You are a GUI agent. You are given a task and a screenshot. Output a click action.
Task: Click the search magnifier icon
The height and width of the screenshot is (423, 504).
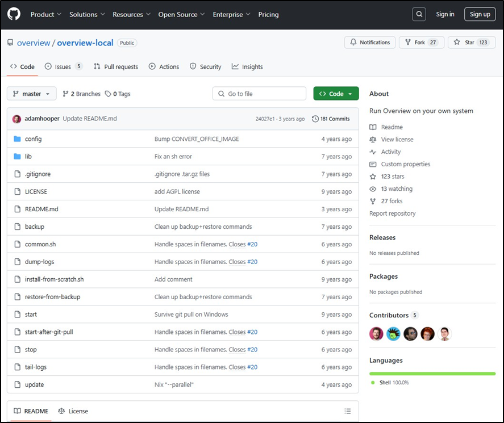(x=419, y=14)
